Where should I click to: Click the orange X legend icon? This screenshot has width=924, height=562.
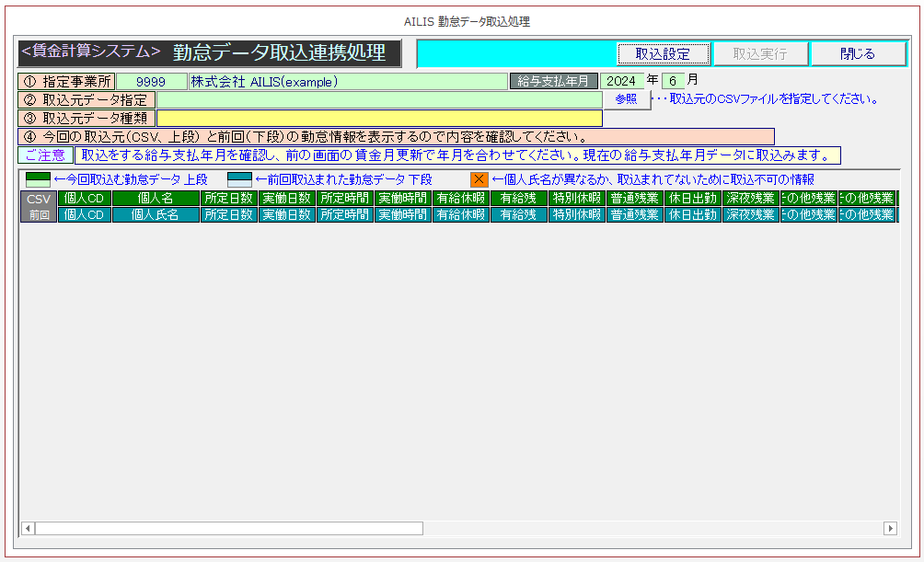pyautogui.click(x=479, y=179)
